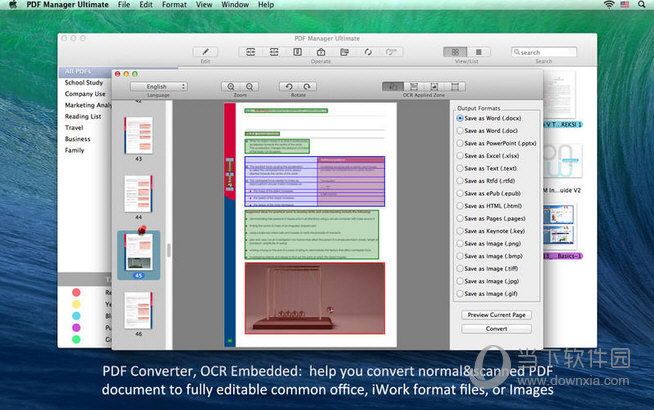Click the red color tag
The image size is (654, 410).
(76, 292)
